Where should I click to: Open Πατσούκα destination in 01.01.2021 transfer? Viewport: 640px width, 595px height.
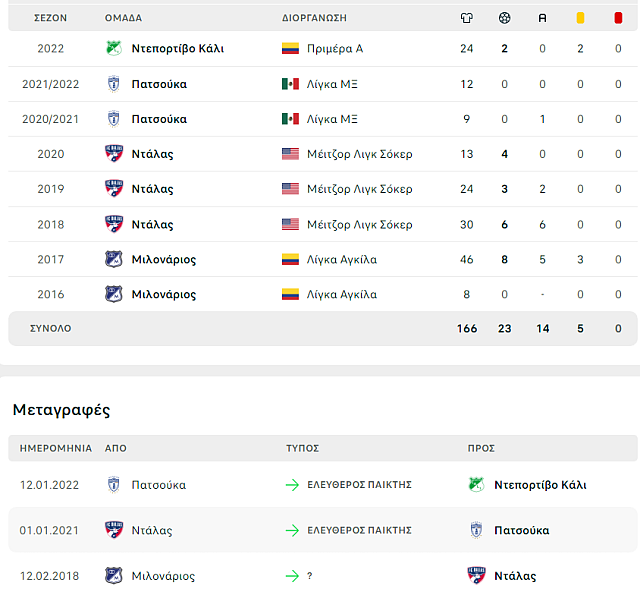pos(521,530)
